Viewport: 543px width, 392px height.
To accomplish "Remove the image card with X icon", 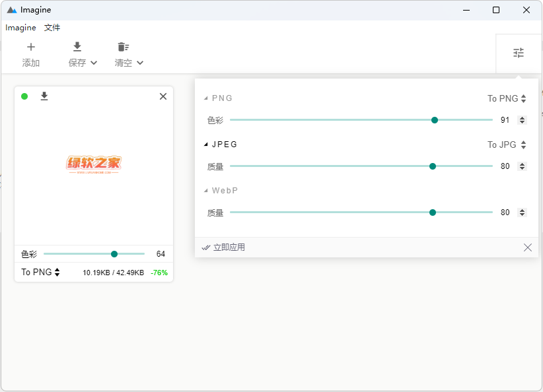I will pos(163,96).
